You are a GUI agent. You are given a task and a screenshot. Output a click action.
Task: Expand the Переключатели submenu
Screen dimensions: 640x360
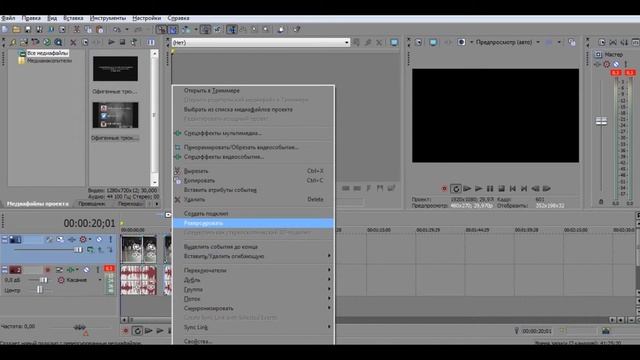point(253,270)
